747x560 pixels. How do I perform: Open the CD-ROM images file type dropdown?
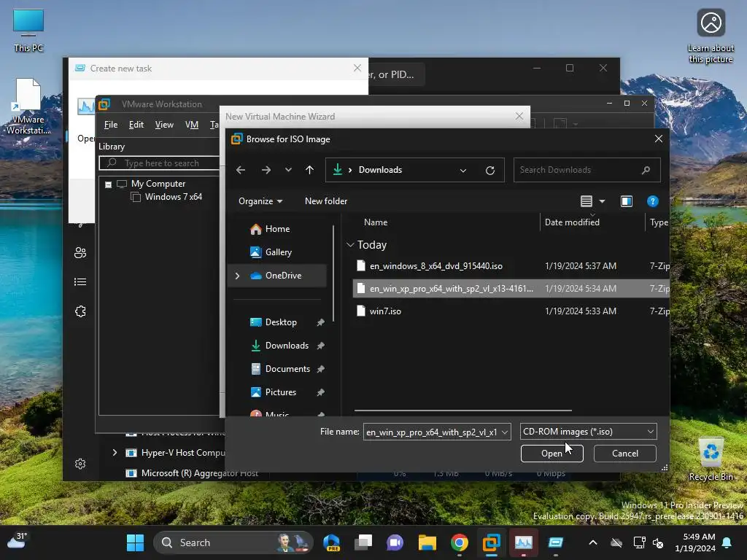coord(589,432)
